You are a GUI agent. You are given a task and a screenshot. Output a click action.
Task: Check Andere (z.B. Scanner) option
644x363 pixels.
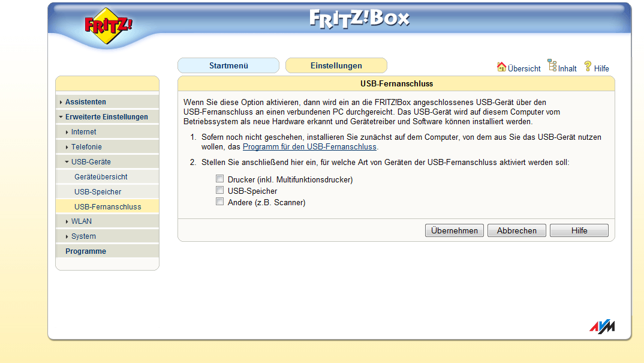click(x=219, y=202)
